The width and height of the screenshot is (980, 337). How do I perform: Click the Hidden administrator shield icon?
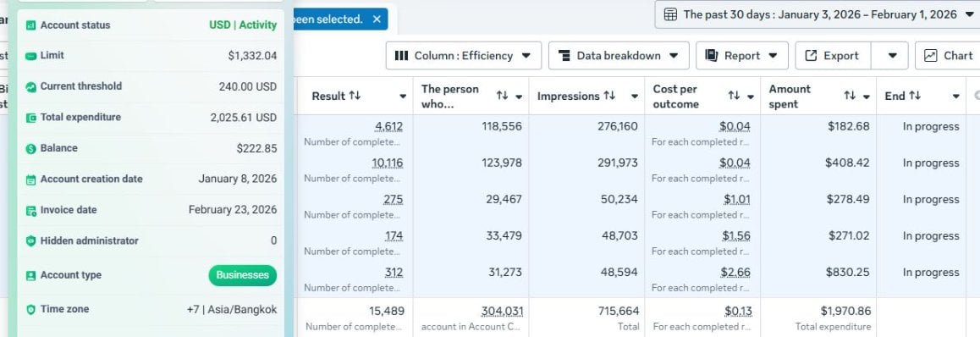pyautogui.click(x=30, y=240)
